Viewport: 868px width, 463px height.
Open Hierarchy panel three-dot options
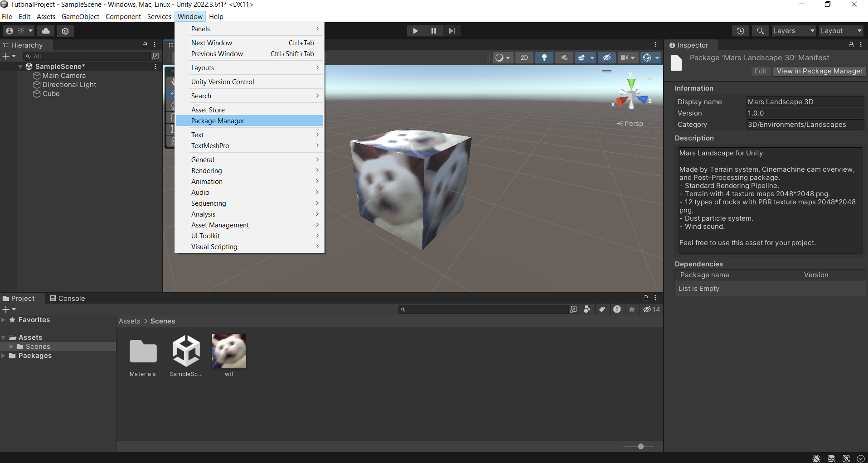[x=155, y=44]
